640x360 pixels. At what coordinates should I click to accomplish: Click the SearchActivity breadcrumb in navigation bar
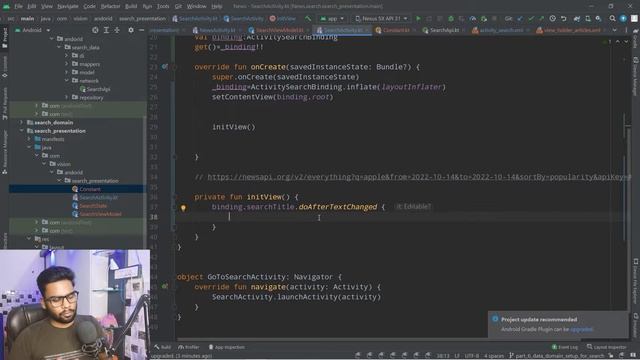click(x=244, y=18)
